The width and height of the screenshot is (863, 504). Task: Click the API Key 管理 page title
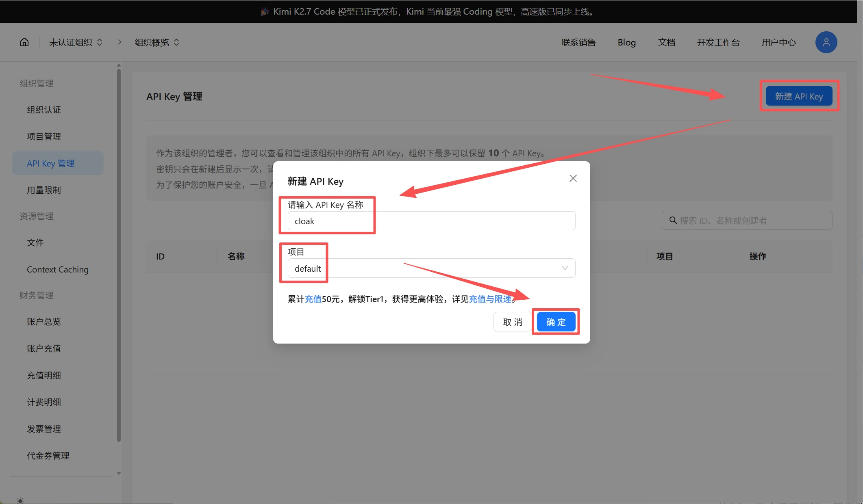click(x=174, y=97)
